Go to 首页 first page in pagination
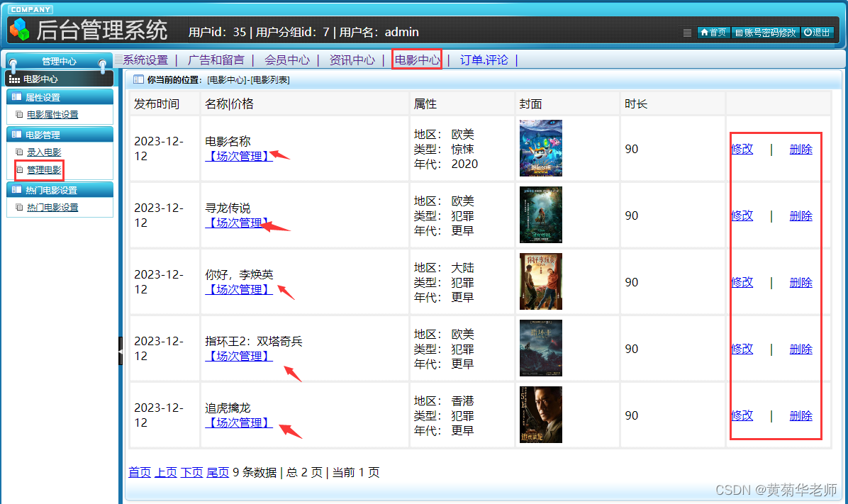This screenshot has width=848, height=504. pyautogui.click(x=140, y=472)
